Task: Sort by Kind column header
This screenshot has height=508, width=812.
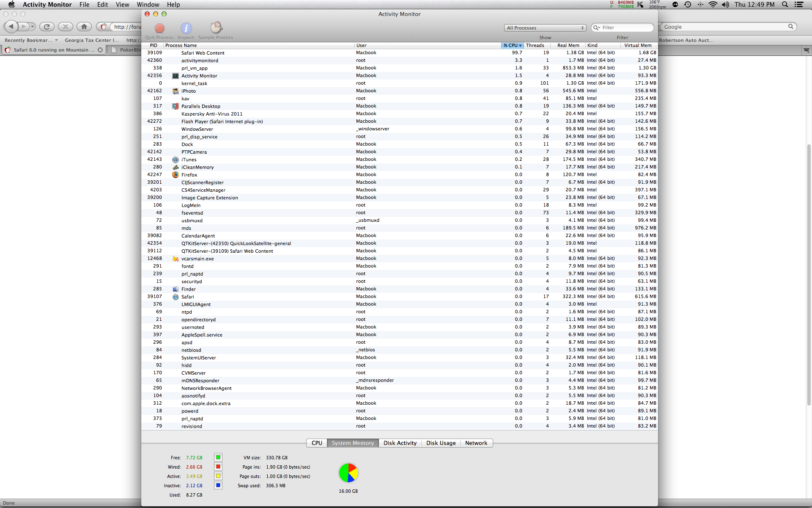Action: pyautogui.click(x=603, y=45)
